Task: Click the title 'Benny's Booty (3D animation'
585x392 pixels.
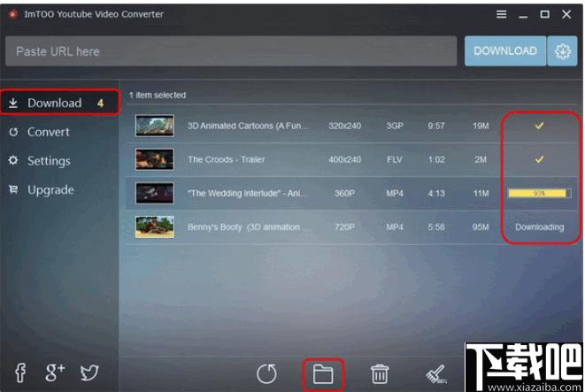Action: [x=248, y=227]
